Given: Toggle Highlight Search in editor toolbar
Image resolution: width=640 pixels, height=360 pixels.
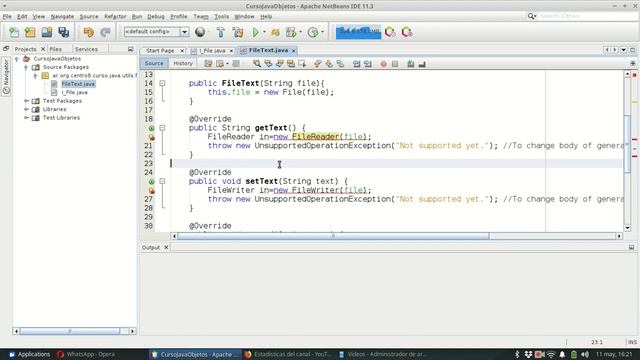Looking at the screenshot, I should point(291,64).
